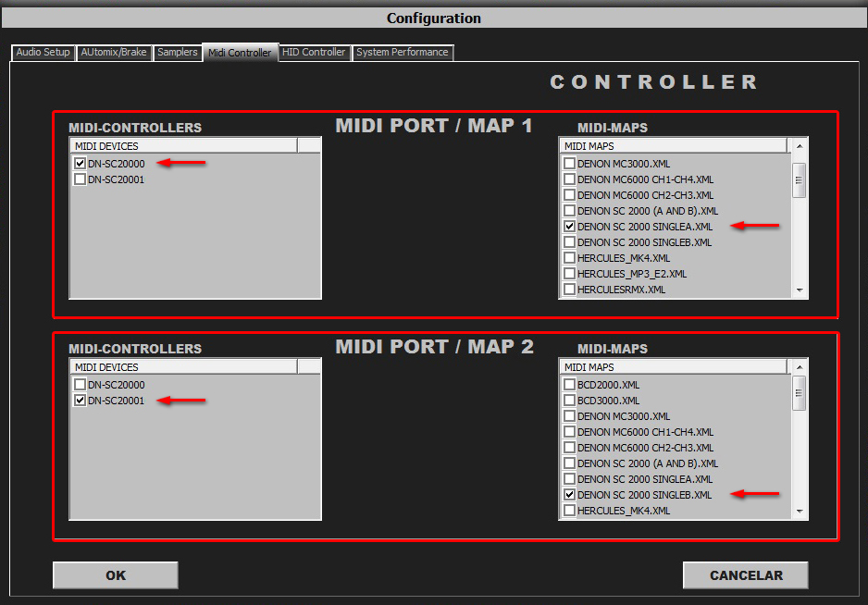Image resolution: width=868 pixels, height=605 pixels.
Task: Go to the HID Controller tab
Action: click(314, 53)
